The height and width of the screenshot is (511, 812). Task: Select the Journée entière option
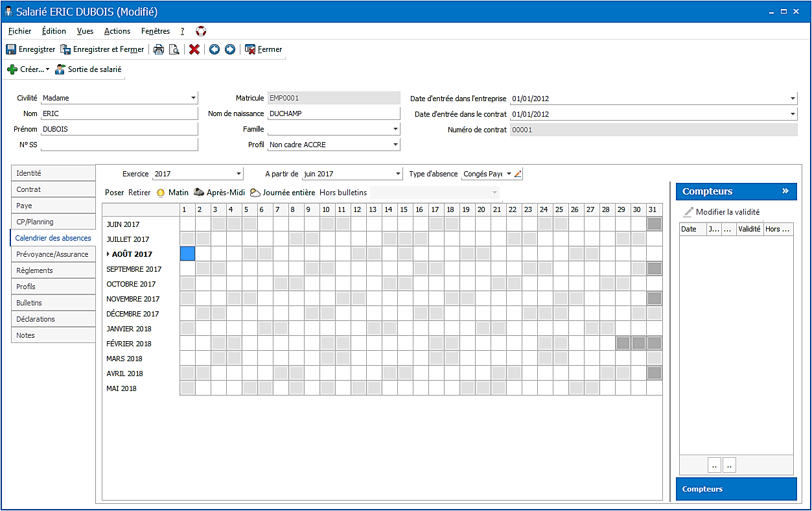283,193
